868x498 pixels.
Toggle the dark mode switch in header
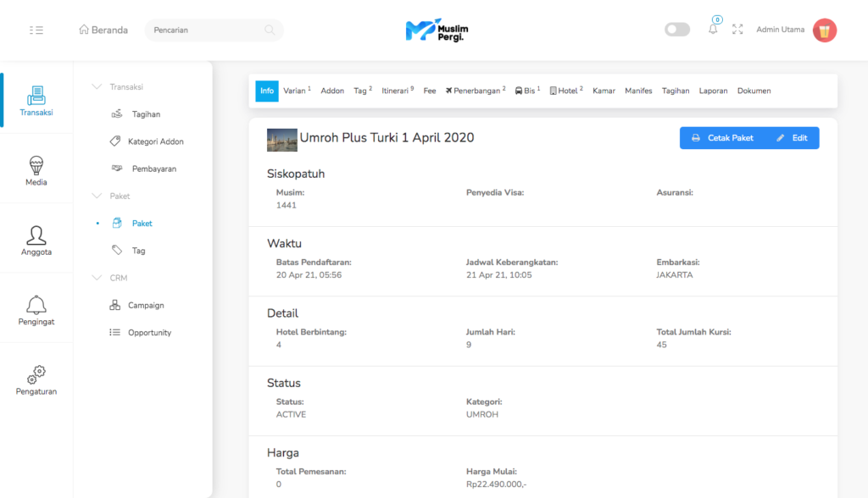coord(677,30)
